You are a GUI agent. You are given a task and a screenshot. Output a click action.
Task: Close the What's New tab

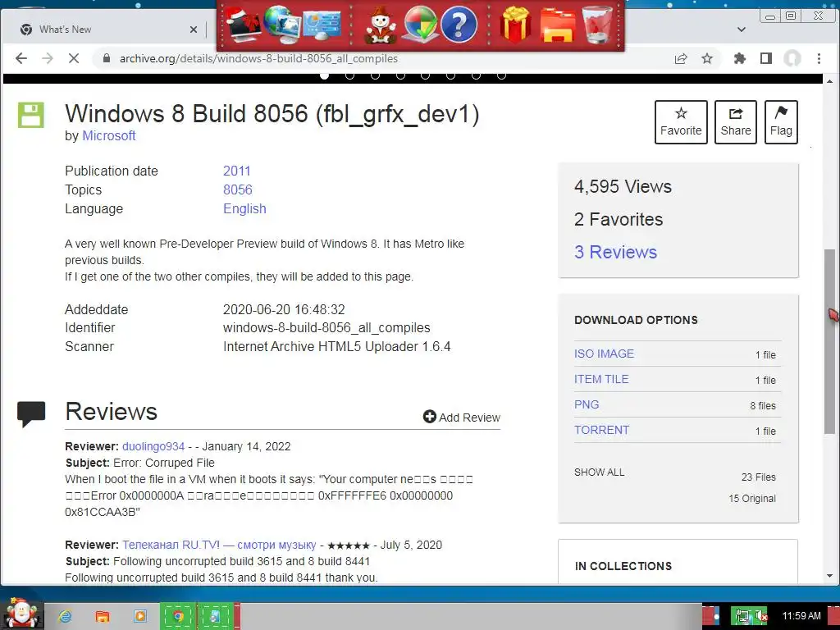click(x=194, y=30)
